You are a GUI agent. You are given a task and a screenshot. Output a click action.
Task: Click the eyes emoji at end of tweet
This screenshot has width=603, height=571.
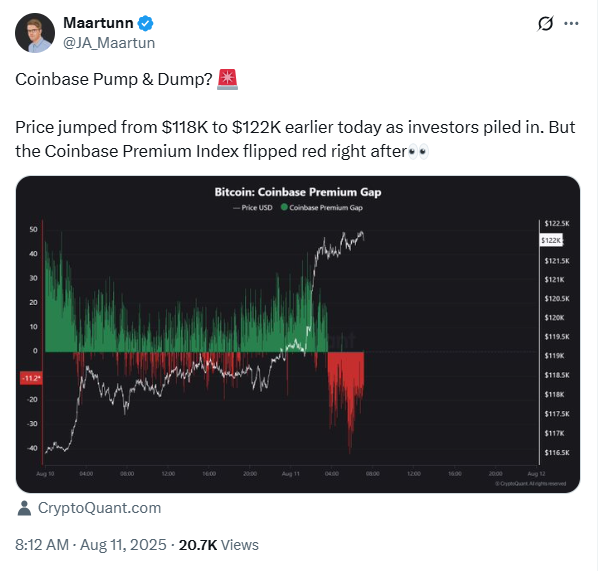[x=419, y=153]
